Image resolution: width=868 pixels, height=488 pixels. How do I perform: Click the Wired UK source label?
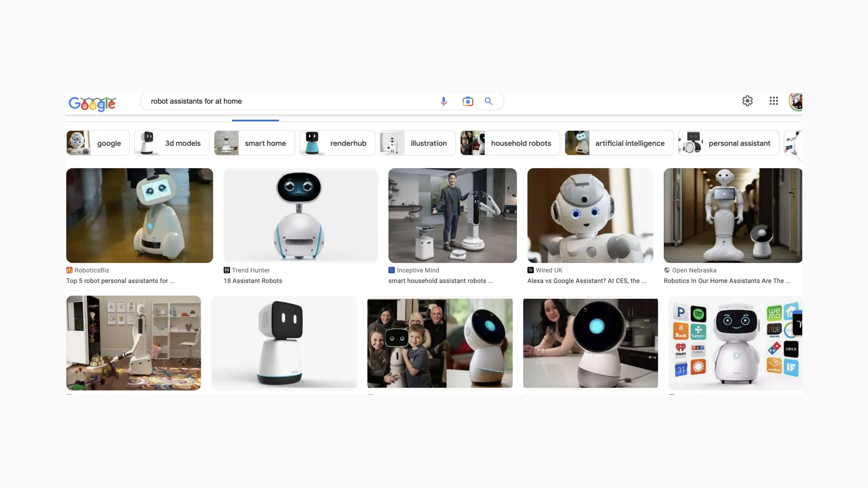point(548,270)
